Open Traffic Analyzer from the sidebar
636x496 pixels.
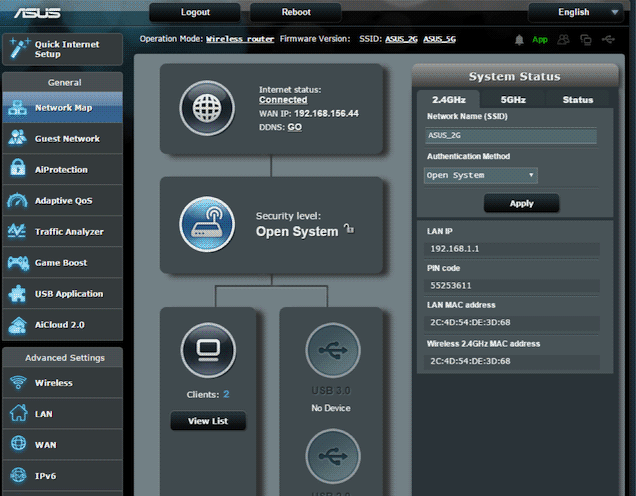coord(61,232)
